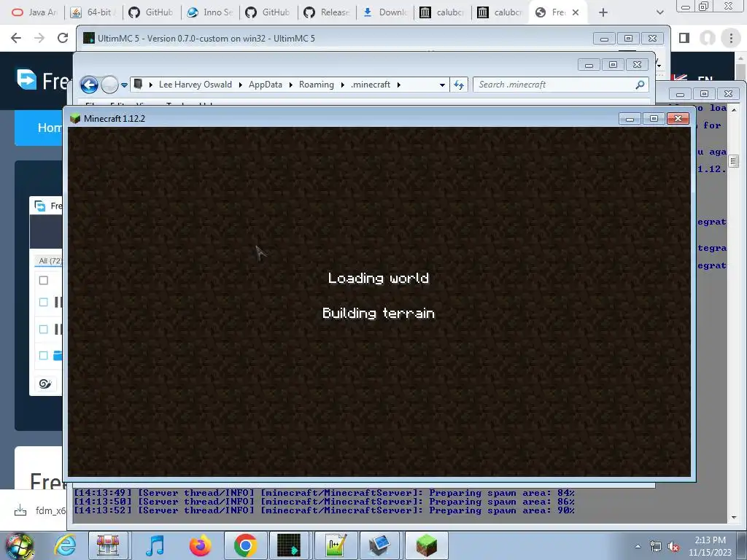Viewport: 747px width, 560px height.
Task: Open Firefox from the taskbar
Action: (x=200, y=545)
